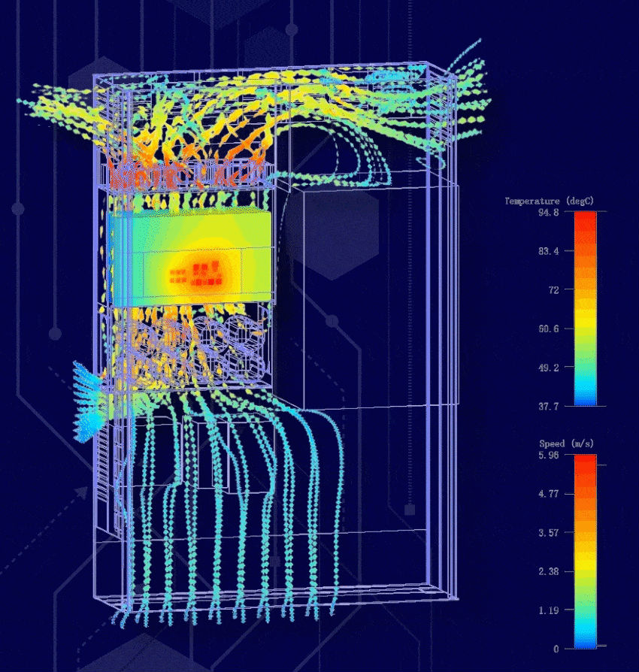This screenshot has height=672, width=639.
Task: Select the 5.96 maximum speed label
Action: [x=549, y=455]
